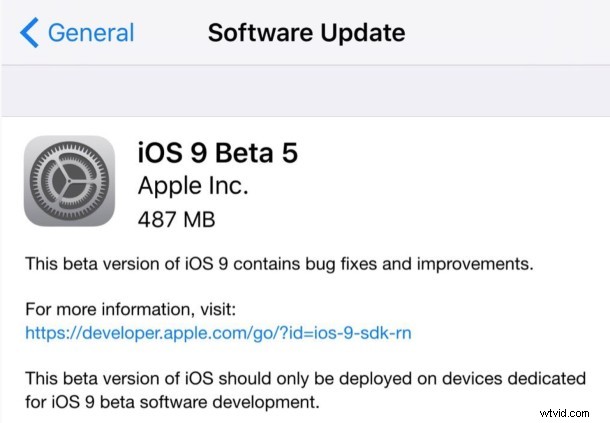Tap the word 'Update' in the title

(363, 33)
